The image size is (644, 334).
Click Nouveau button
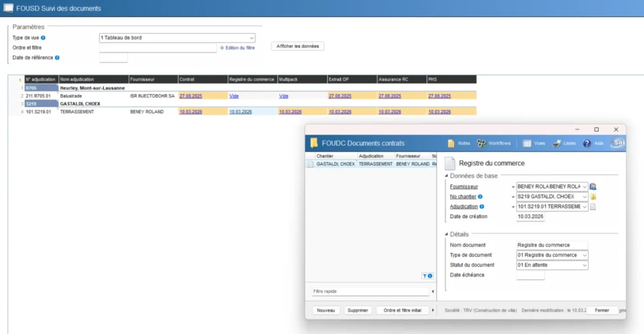[x=326, y=310]
